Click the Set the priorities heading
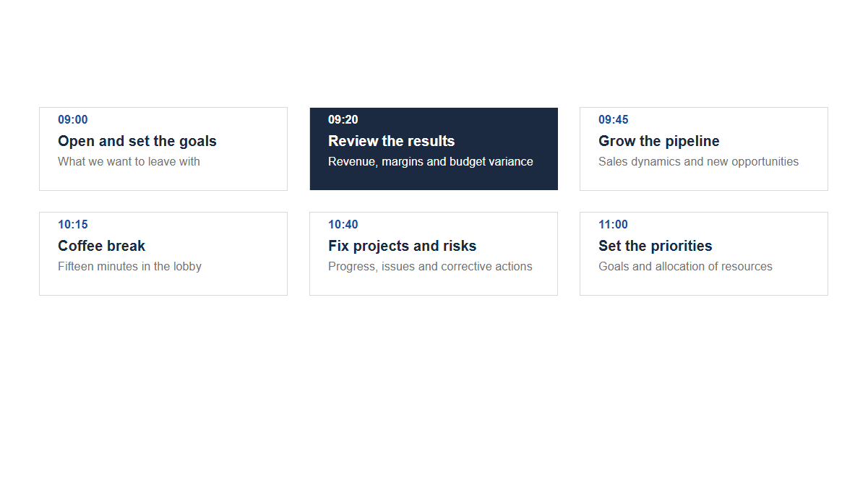Viewport: 868px width, 488px height. pyautogui.click(x=656, y=246)
